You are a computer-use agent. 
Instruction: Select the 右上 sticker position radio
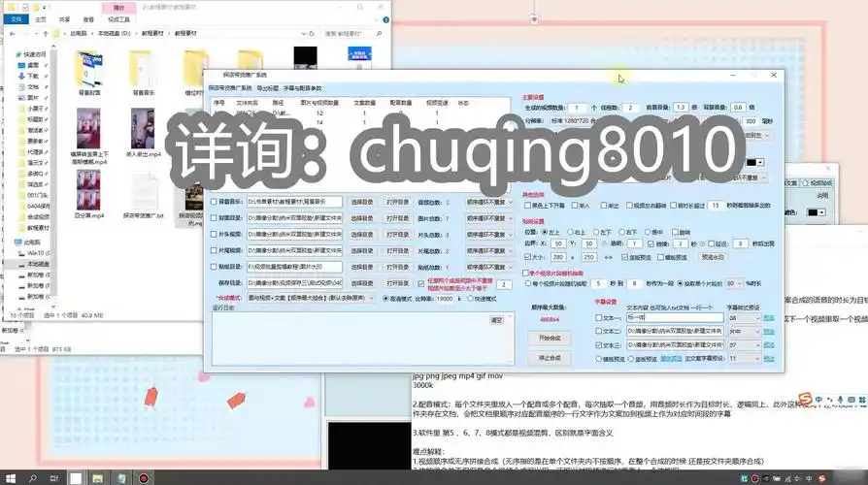570,232
